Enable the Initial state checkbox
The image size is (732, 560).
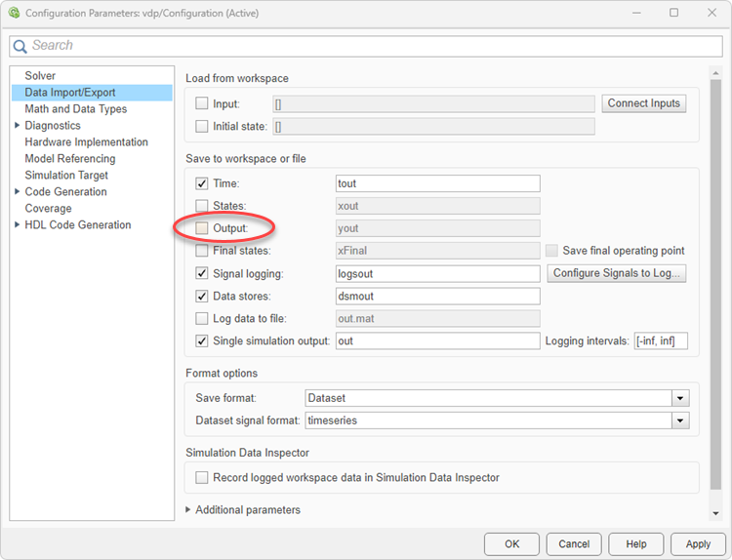[x=202, y=126]
